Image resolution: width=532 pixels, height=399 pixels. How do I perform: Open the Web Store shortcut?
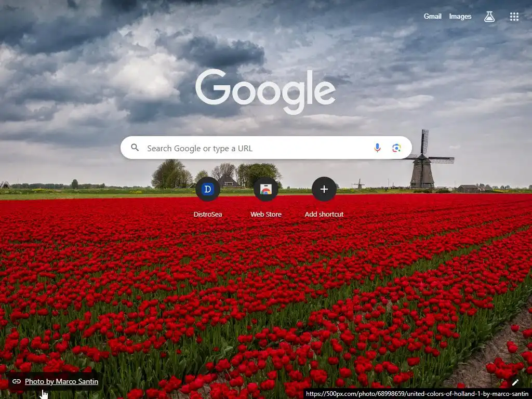tap(266, 189)
